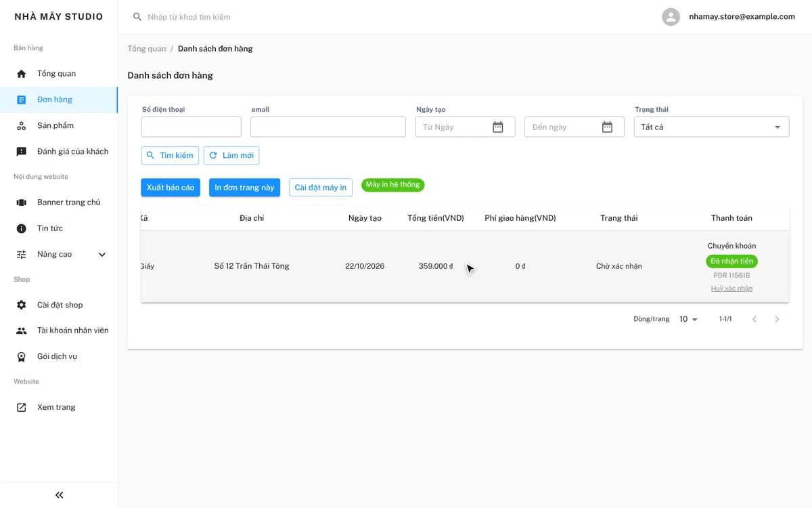
Task: Focus the Số điện thoại input field
Action: click(191, 127)
